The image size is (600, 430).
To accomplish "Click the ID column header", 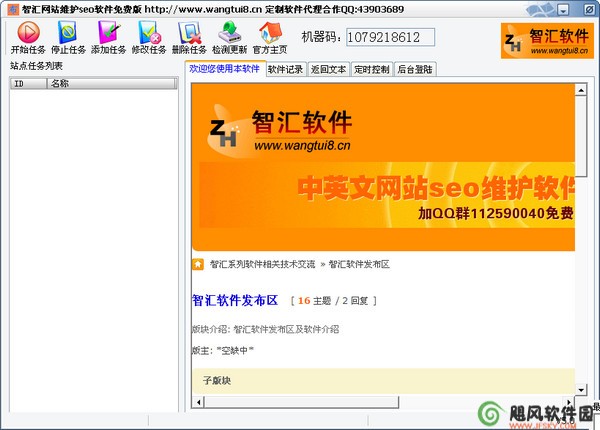I will point(29,83).
